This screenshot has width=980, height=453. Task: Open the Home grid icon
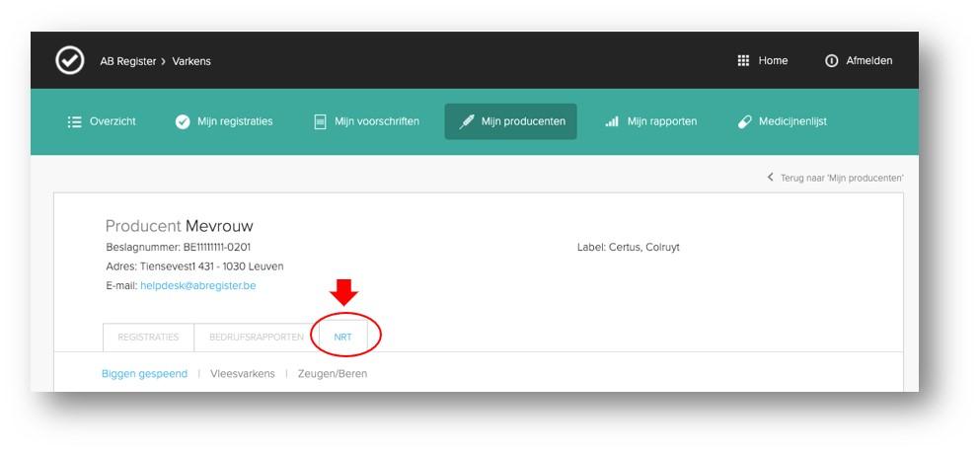pyautogui.click(x=743, y=60)
